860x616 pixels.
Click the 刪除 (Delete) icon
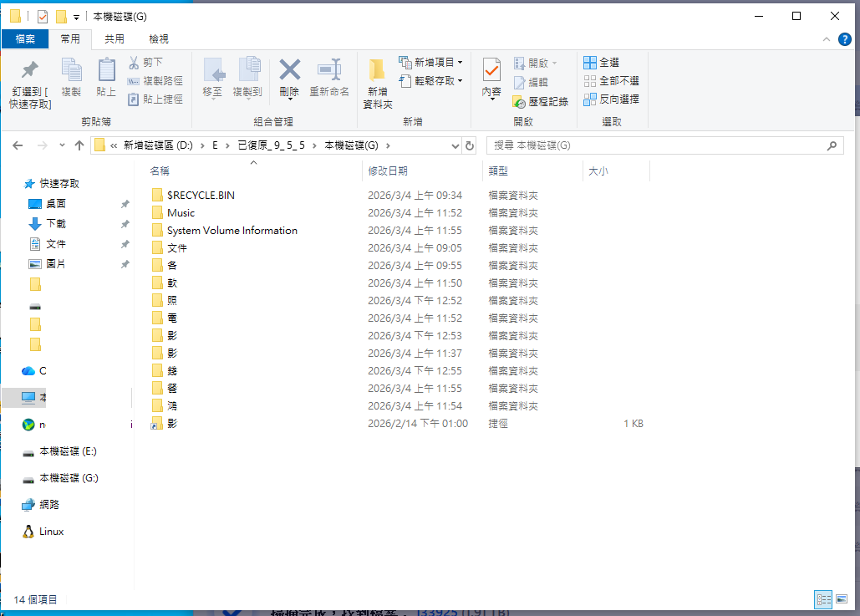(289, 75)
